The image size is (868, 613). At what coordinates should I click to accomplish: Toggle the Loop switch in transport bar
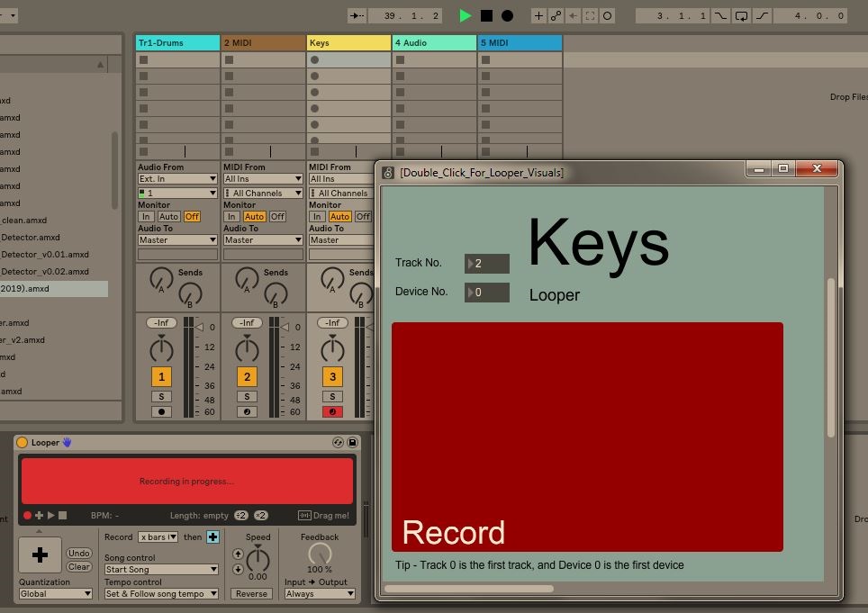pyautogui.click(x=741, y=15)
